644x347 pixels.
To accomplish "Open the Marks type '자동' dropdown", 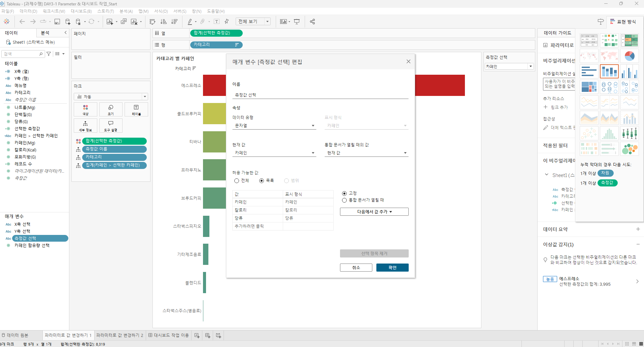I will 111,97.
